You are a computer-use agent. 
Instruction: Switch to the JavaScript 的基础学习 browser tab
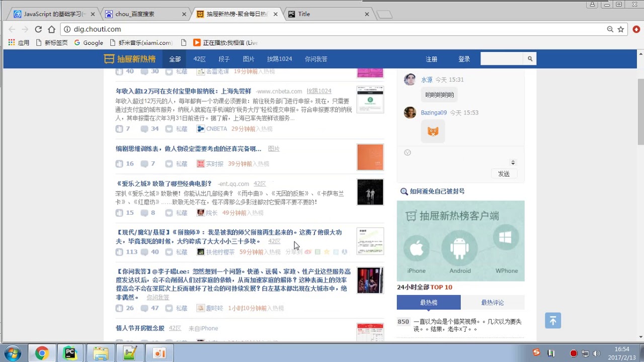click(x=53, y=14)
